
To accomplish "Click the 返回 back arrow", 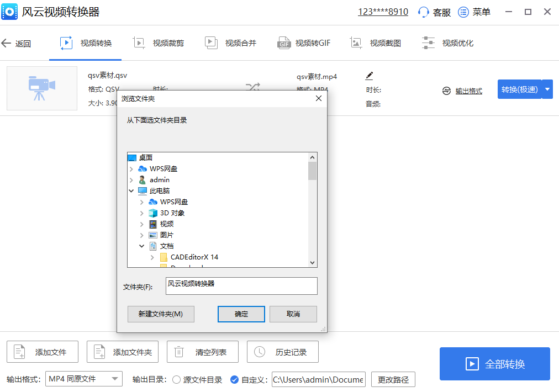I will 7,44.
